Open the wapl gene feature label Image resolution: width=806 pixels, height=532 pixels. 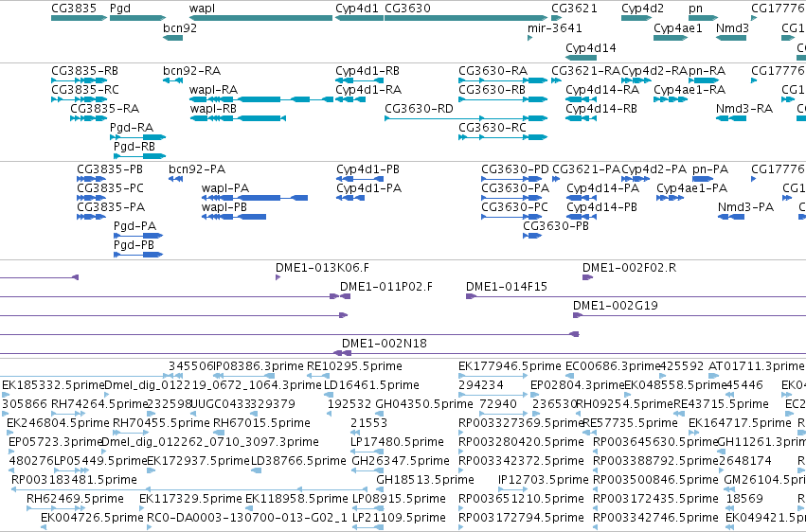tap(202, 9)
